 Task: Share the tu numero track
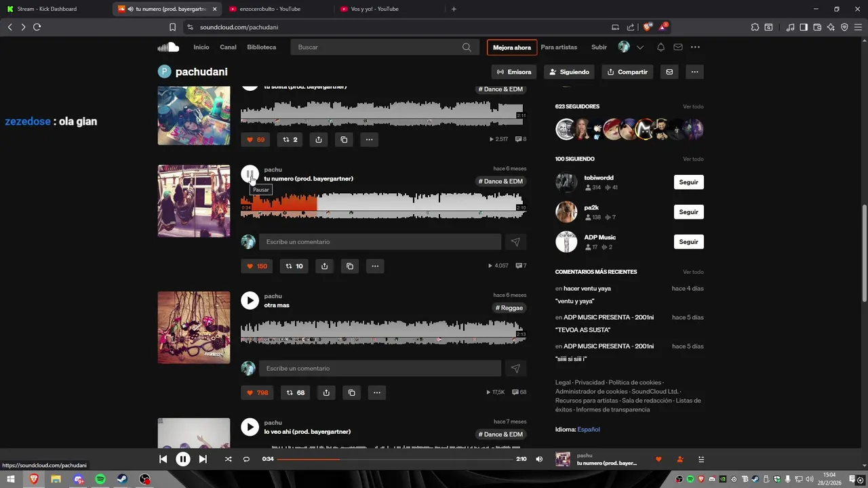[x=324, y=266]
